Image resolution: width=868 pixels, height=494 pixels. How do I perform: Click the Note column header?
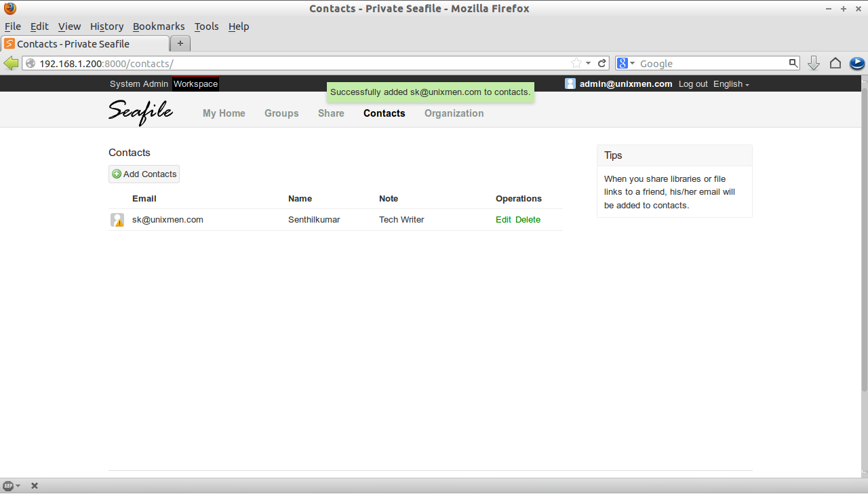(389, 199)
